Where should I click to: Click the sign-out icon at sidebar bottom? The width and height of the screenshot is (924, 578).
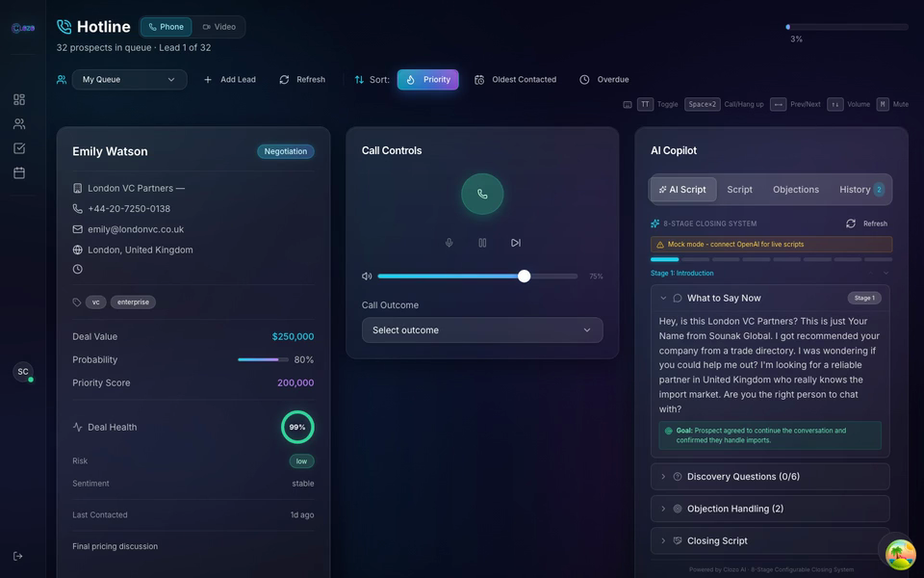(x=15, y=556)
